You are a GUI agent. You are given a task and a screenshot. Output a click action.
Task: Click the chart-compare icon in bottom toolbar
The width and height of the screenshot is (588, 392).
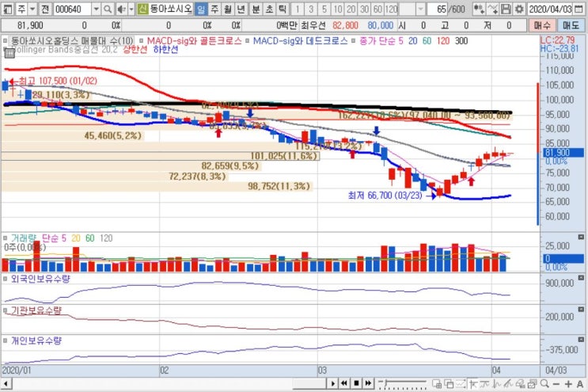pos(461,384)
